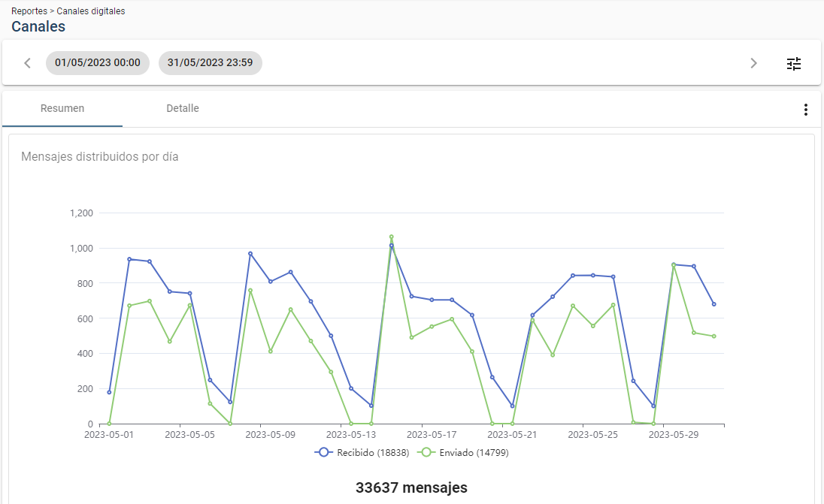Select the last blue Recibido point at chart end

(713, 304)
